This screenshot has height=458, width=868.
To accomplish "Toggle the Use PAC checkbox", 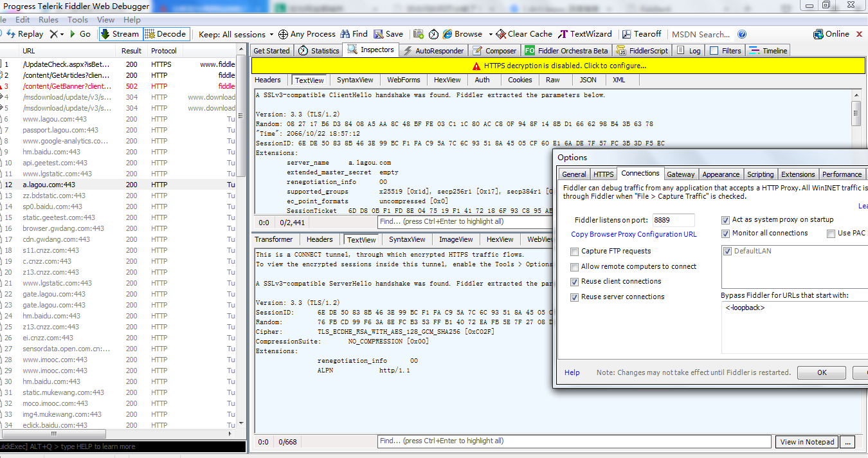I will 831,234.
